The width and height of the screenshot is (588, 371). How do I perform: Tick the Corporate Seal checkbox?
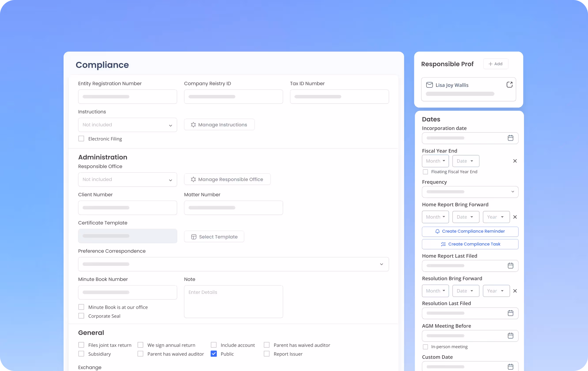pyautogui.click(x=81, y=316)
